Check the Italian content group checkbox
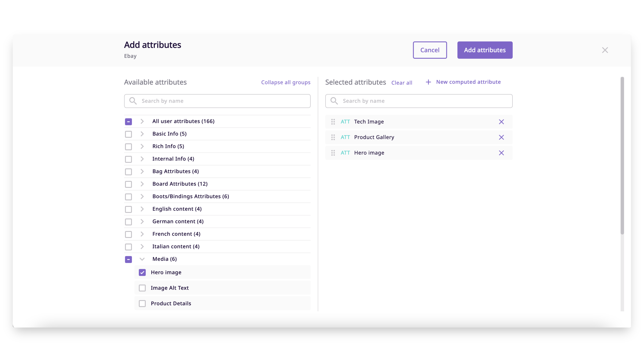644x362 pixels. tap(128, 247)
